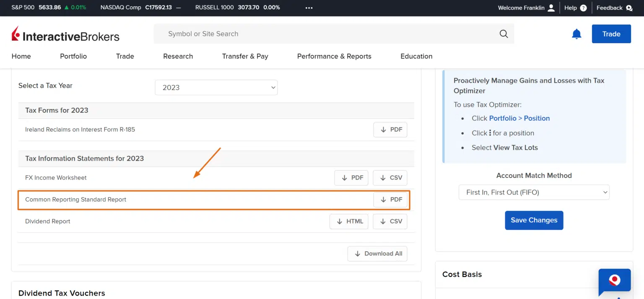The image size is (644, 299).
Task: Click the blue Trade button
Action: point(611,34)
